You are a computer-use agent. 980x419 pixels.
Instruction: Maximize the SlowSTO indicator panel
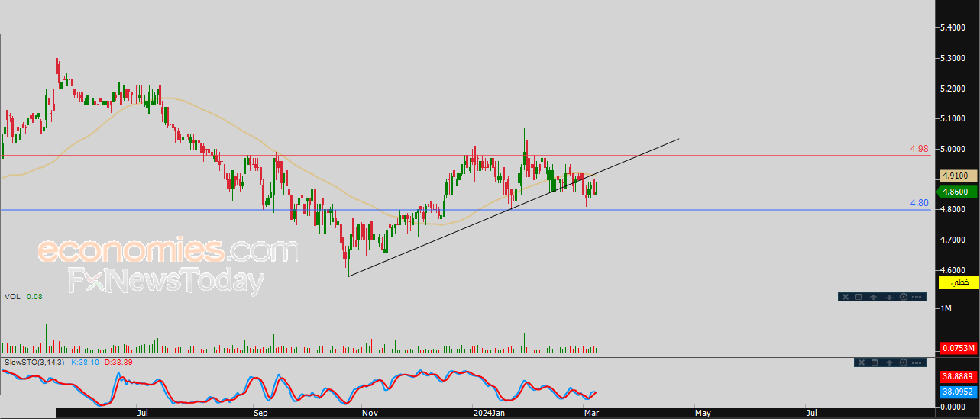(x=875, y=363)
